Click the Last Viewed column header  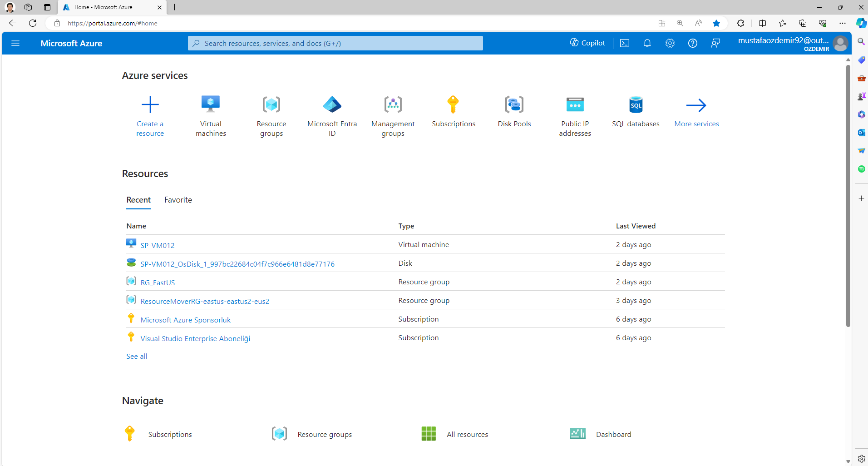tap(636, 226)
